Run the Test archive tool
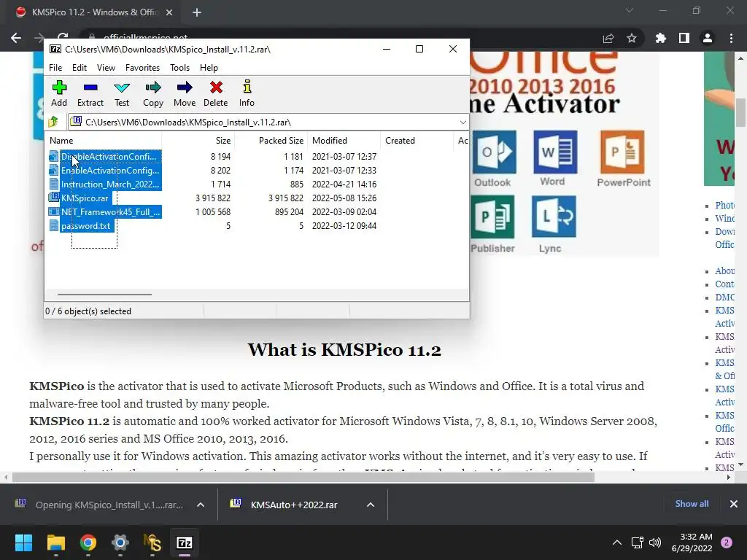This screenshot has height=560, width=747. (122, 93)
